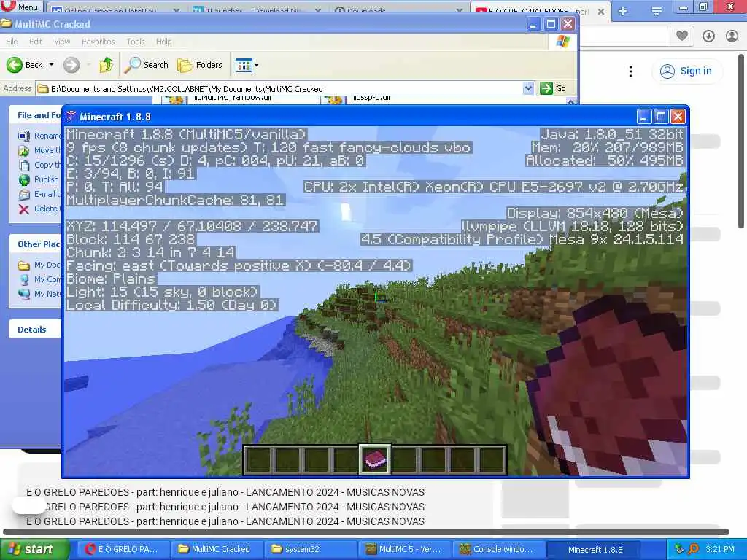Click the horizontal scrollbar at page bottom
This screenshot has width=747, height=560.
366,532
